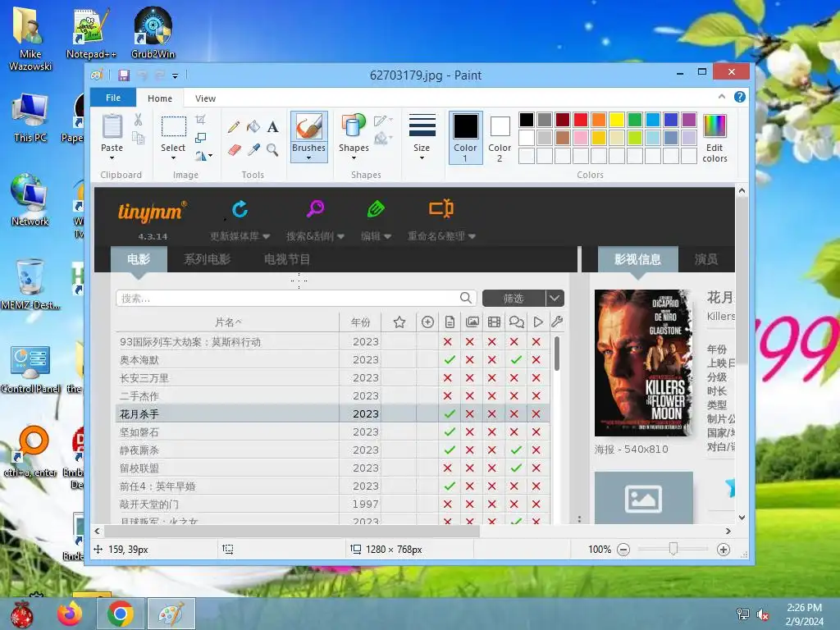Click the Color 1 button
840x630 pixels.
point(465,138)
